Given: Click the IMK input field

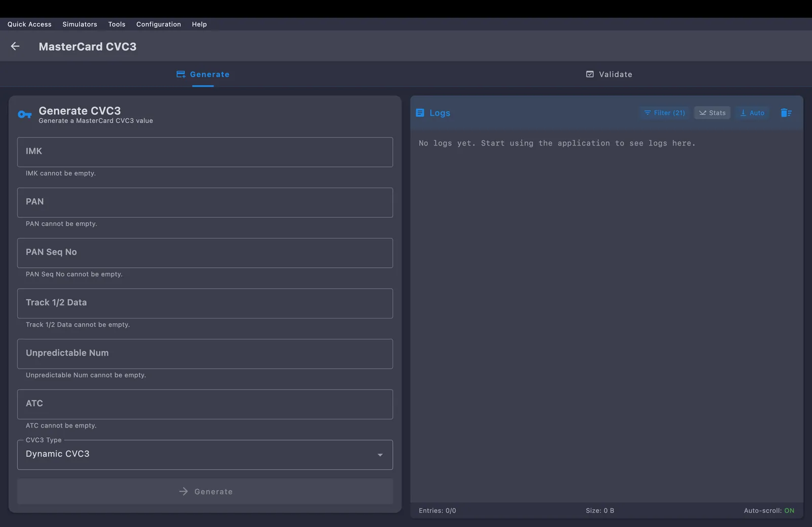Looking at the screenshot, I should point(205,152).
